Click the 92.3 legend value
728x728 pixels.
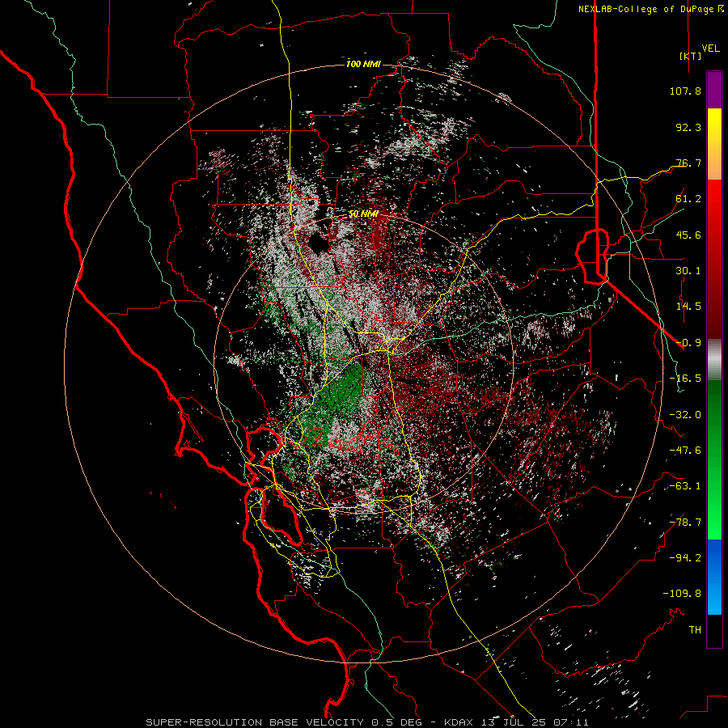pos(688,127)
